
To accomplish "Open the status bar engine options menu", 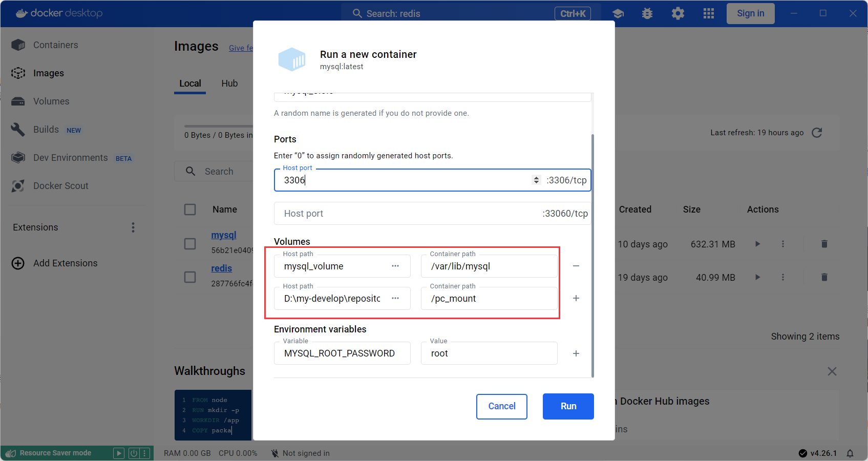I will 145,453.
